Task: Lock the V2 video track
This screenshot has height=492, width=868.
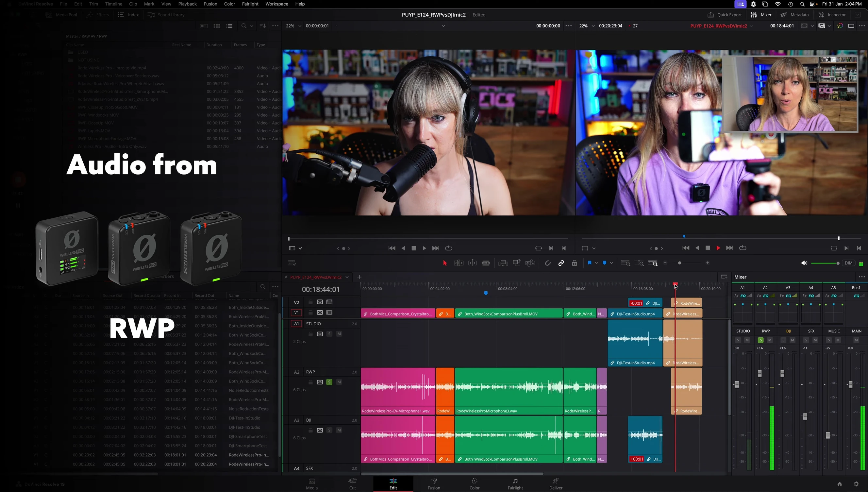Action: point(310,302)
